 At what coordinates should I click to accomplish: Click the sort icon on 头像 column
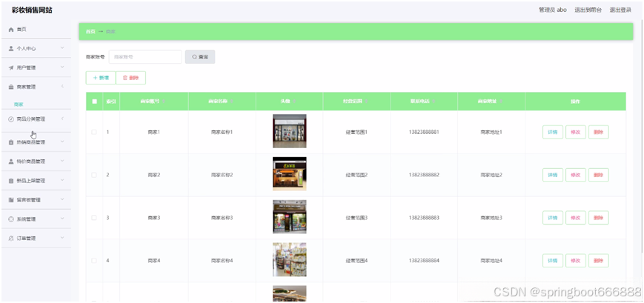[294, 101]
